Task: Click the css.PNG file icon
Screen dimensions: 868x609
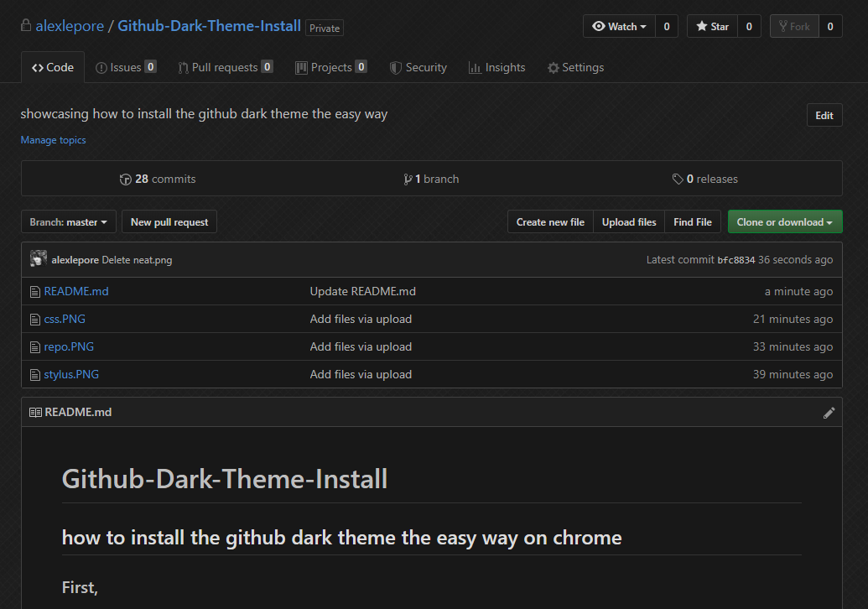Action: (35, 320)
